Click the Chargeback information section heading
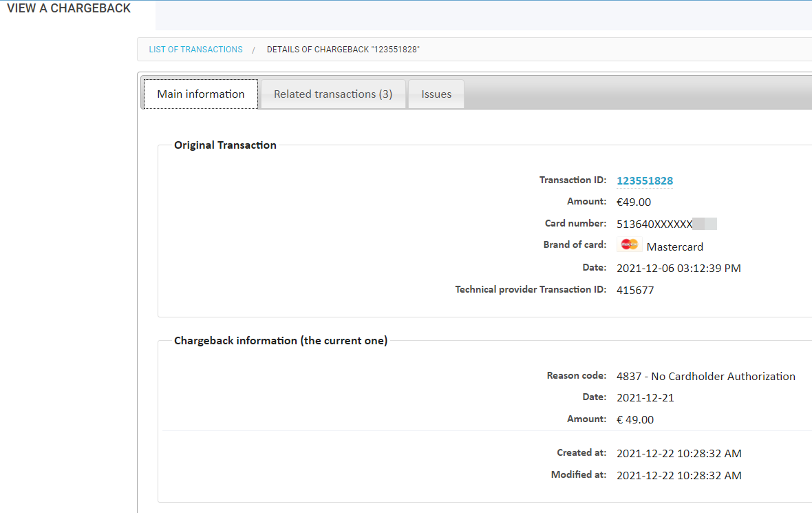The width and height of the screenshot is (812, 513). click(280, 340)
